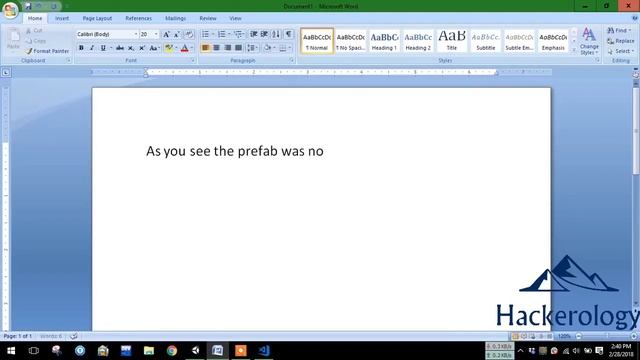Viewport: 640px width, 360px height.
Task: Click the Borders icon
Action: tap(283, 48)
